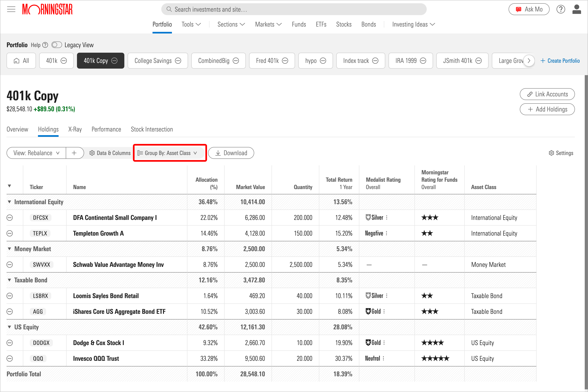Go to Funds in the top navigation
The height and width of the screenshot is (392, 588).
pos(299,24)
